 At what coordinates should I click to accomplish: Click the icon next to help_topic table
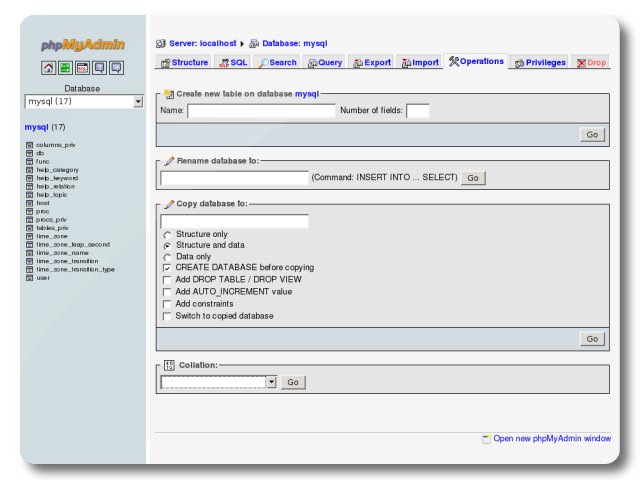pos(29,195)
